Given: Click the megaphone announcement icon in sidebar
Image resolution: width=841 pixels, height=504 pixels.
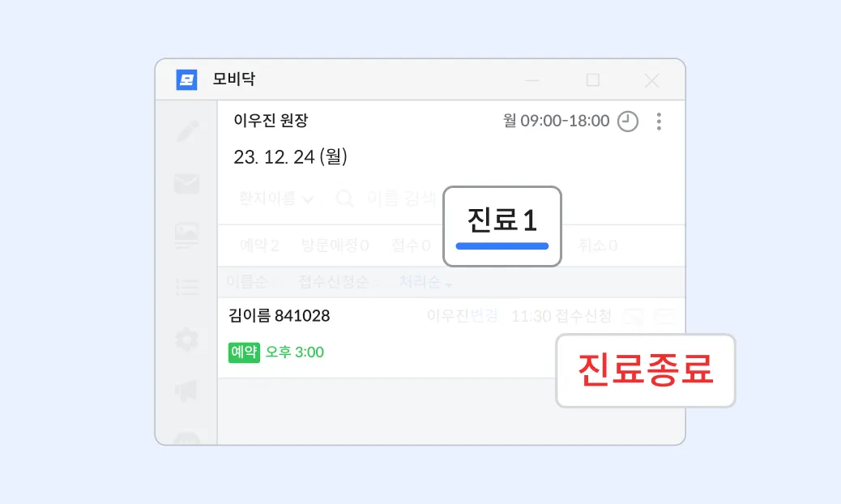Looking at the screenshot, I should click(x=186, y=391).
